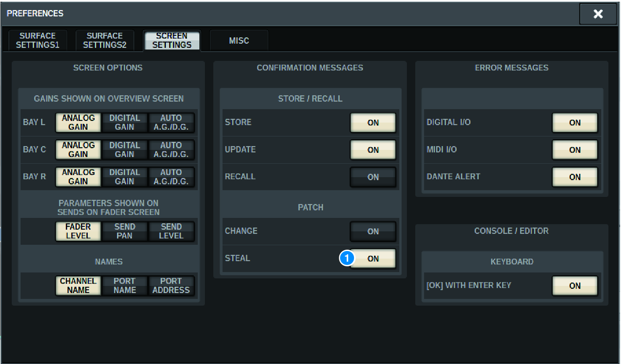Enable the RECALL confirmation message

click(373, 177)
